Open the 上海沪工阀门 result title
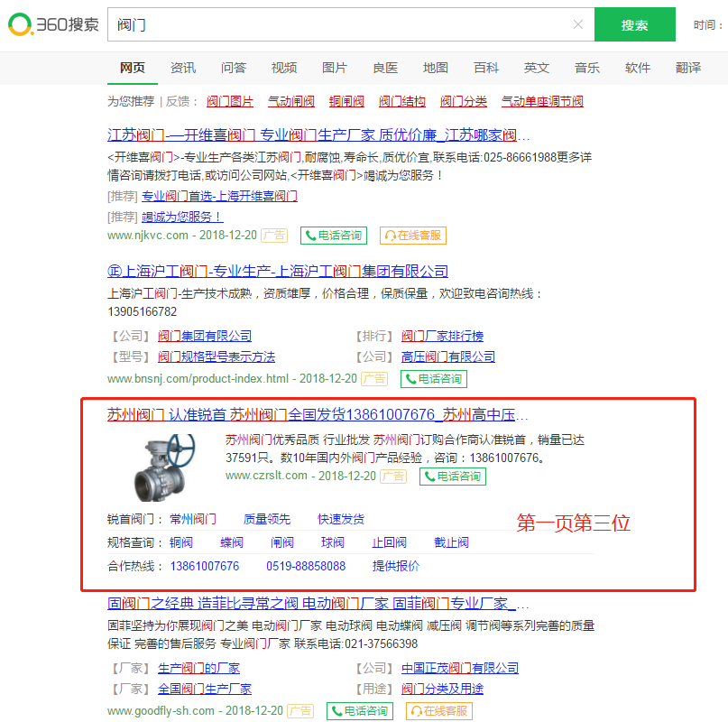Image resolution: width=728 pixels, height=722 pixels. pos(278,272)
